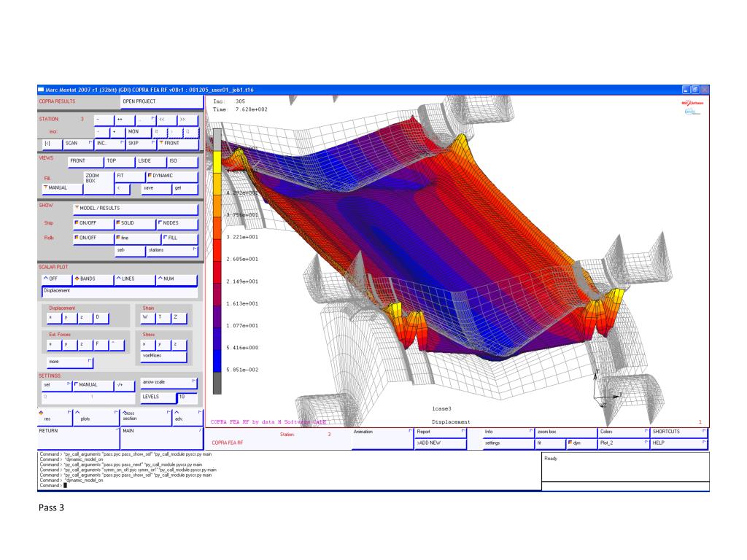747x560 pixels.
Task: Click the [<] rewind button
Action: click(x=53, y=144)
